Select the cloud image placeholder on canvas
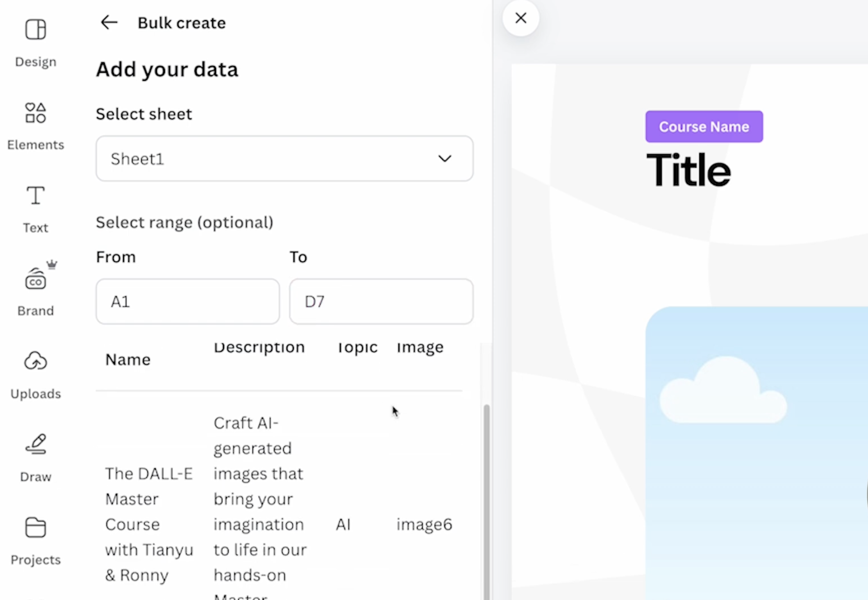This screenshot has height=600, width=868. pyautogui.click(x=756, y=453)
